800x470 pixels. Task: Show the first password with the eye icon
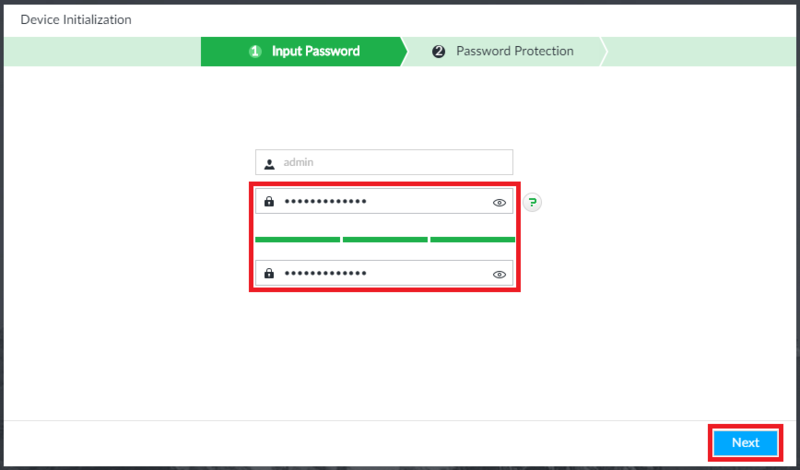499,202
